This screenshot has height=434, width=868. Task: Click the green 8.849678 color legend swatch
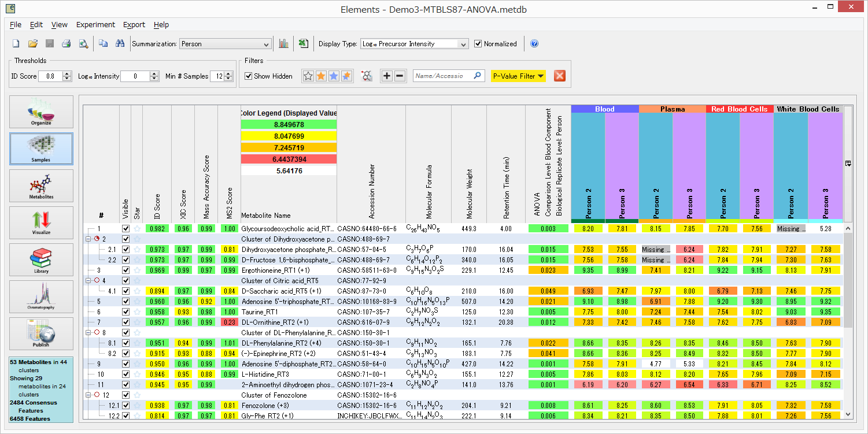[289, 125]
